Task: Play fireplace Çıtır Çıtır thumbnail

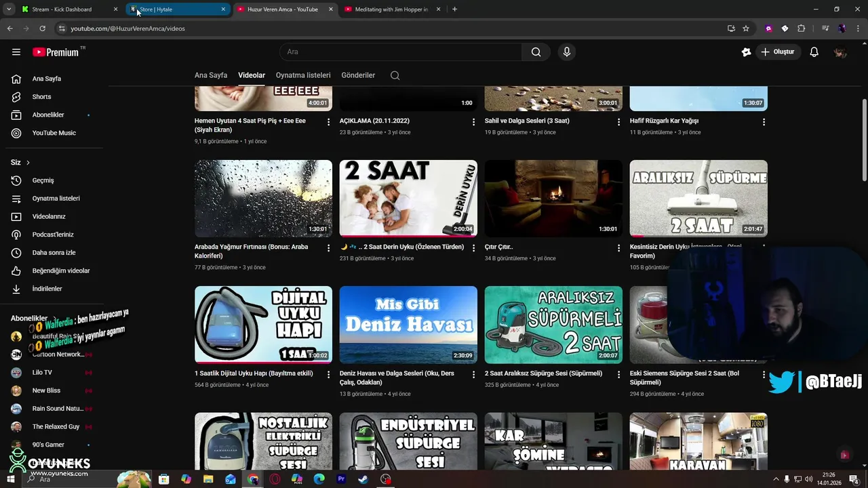Action: coord(553,199)
